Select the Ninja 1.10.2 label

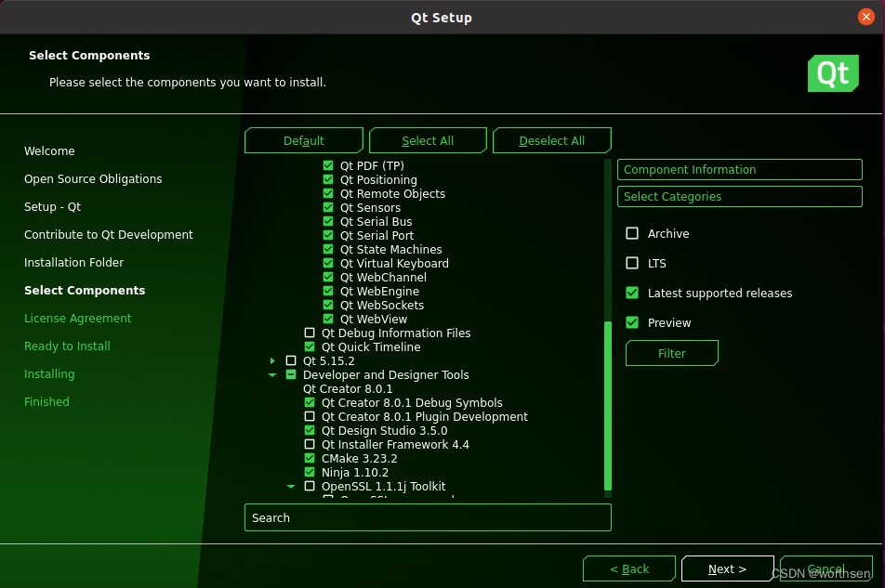click(355, 473)
